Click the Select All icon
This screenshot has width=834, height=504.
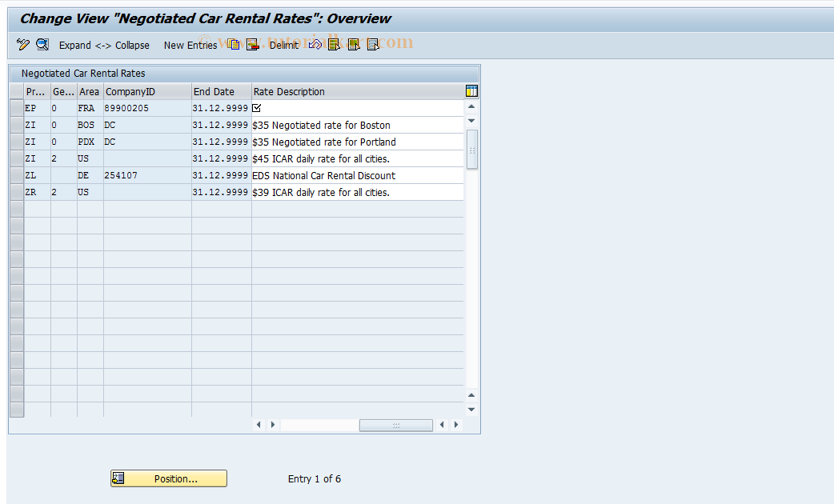(334, 45)
